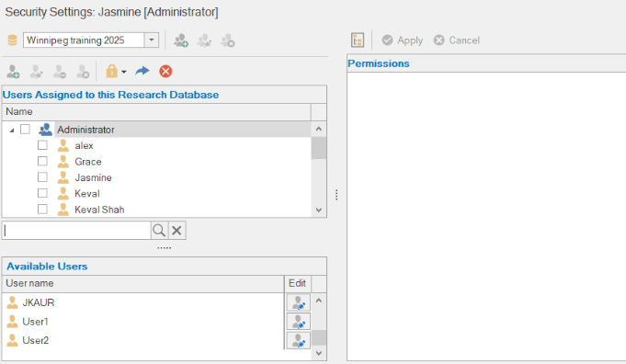This screenshot has height=364, width=626.
Task: Click the edit icon for User2
Action: pyautogui.click(x=298, y=340)
